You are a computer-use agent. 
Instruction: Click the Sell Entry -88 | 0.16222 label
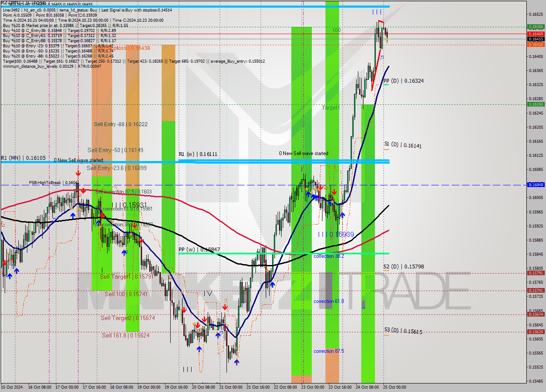pos(121,124)
